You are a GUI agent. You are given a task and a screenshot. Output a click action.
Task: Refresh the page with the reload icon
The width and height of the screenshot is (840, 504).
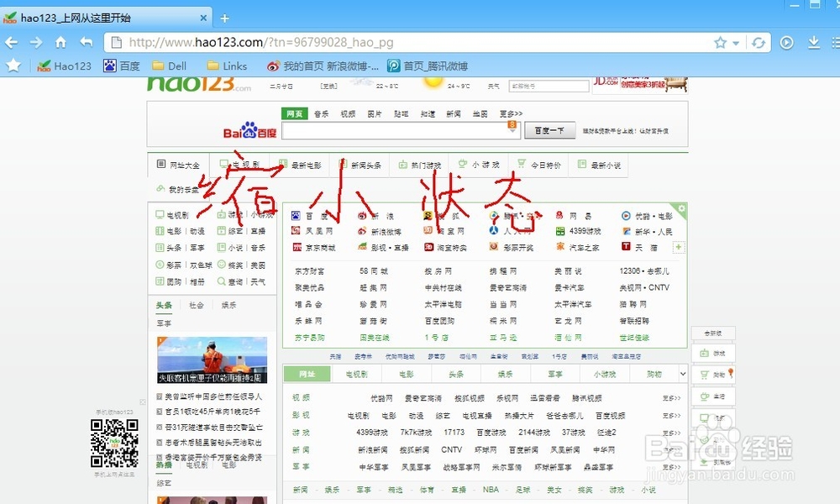[x=758, y=42]
